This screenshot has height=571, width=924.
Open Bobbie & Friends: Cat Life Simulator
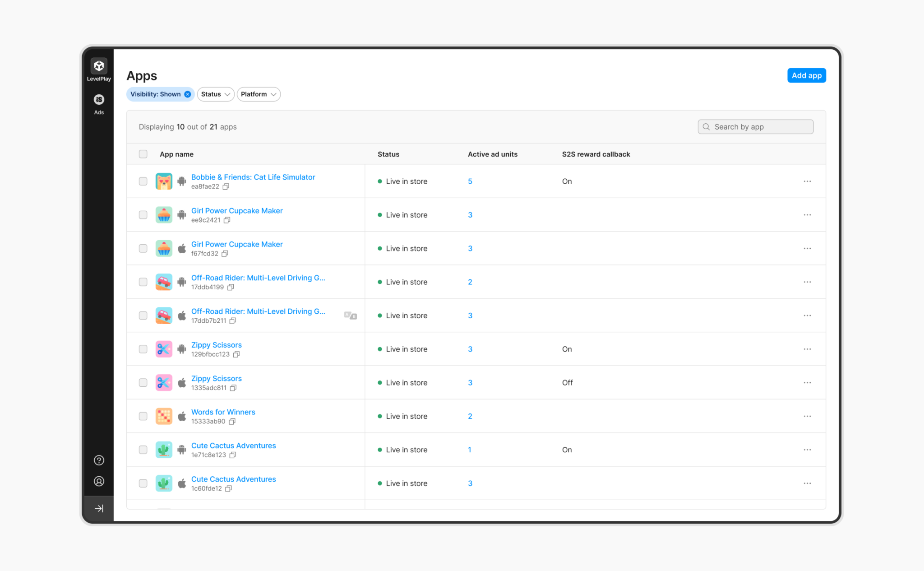click(x=253, y=177)
